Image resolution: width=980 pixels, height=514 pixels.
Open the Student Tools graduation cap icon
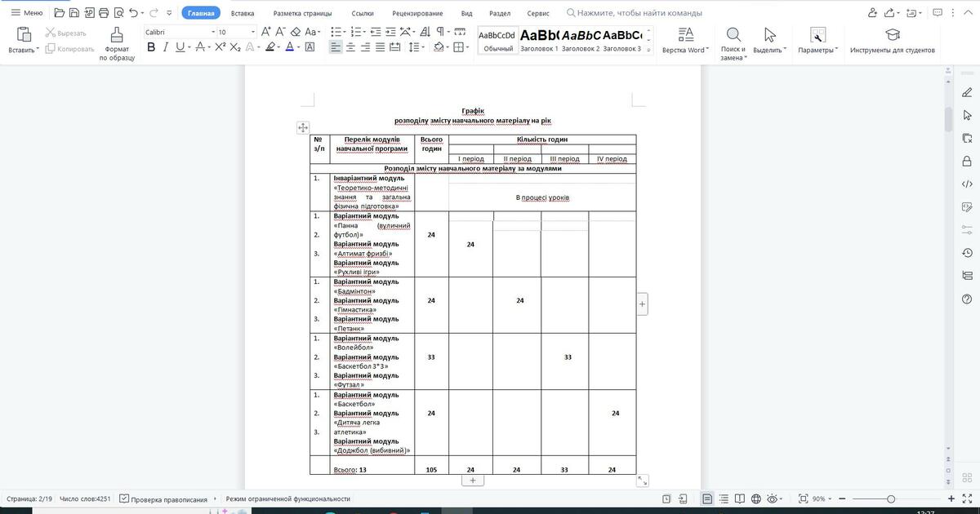coord(892,34)
